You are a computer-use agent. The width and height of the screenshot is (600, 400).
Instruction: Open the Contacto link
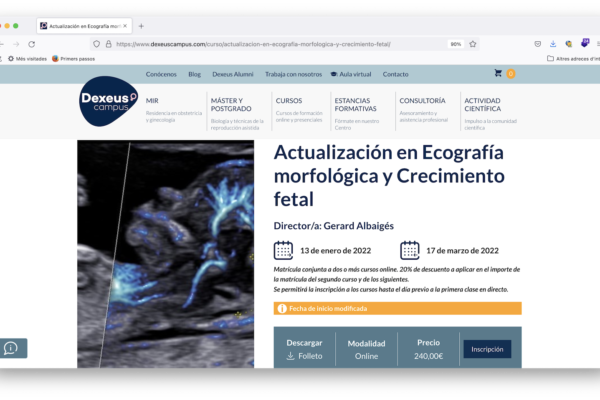[395, 74]
